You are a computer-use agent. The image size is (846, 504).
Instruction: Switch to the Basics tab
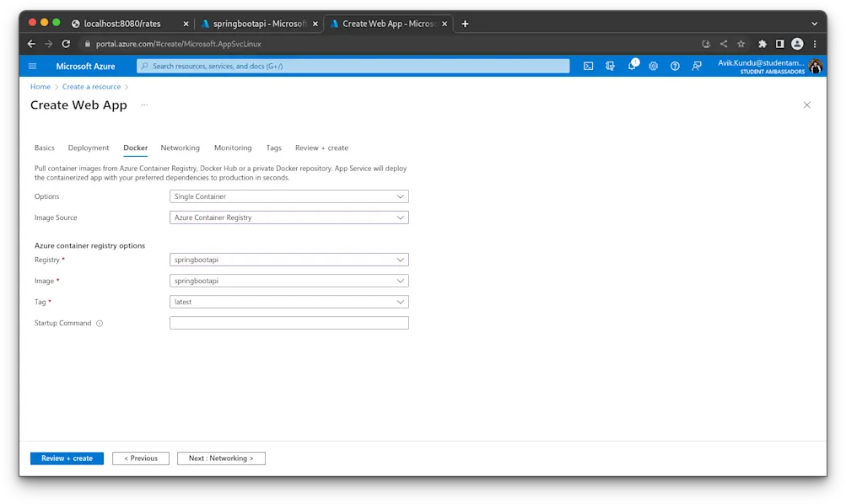pyautogui.click(x=44, y=147)
